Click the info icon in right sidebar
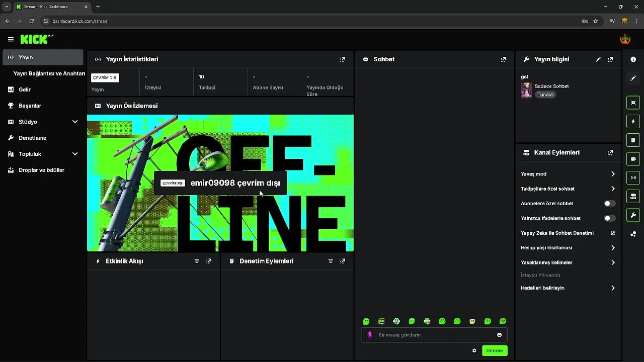This screenshot has height=362, width=644. [633, 59]
